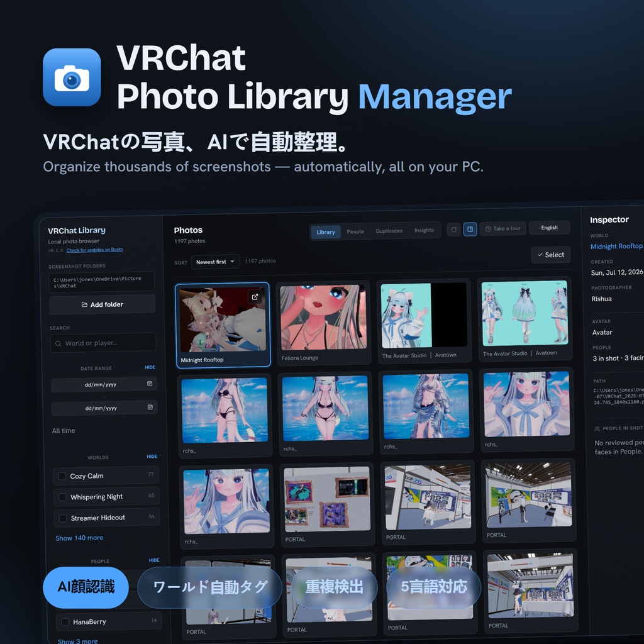Open the English language selector
644x644 pixels.
point(549,228)
